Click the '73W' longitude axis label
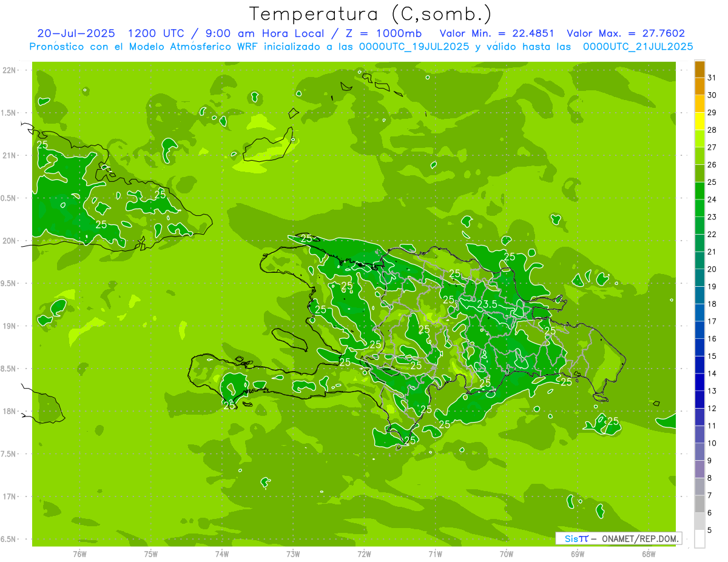This screenshot has height=562, width=728. [293, 554]
